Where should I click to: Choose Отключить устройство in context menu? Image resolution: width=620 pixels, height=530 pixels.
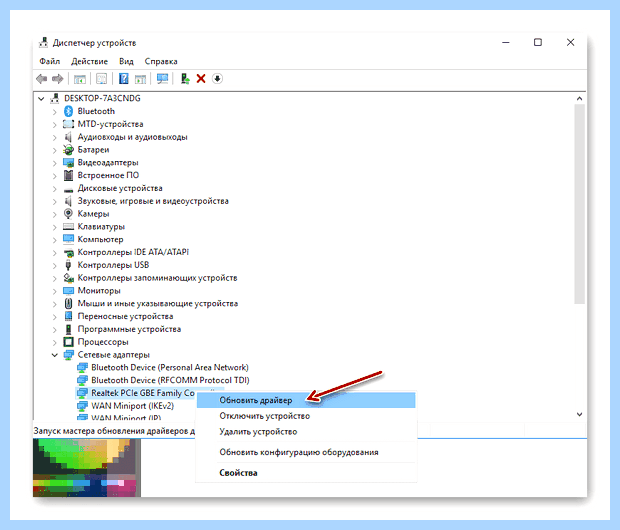[x=306, y=416]
